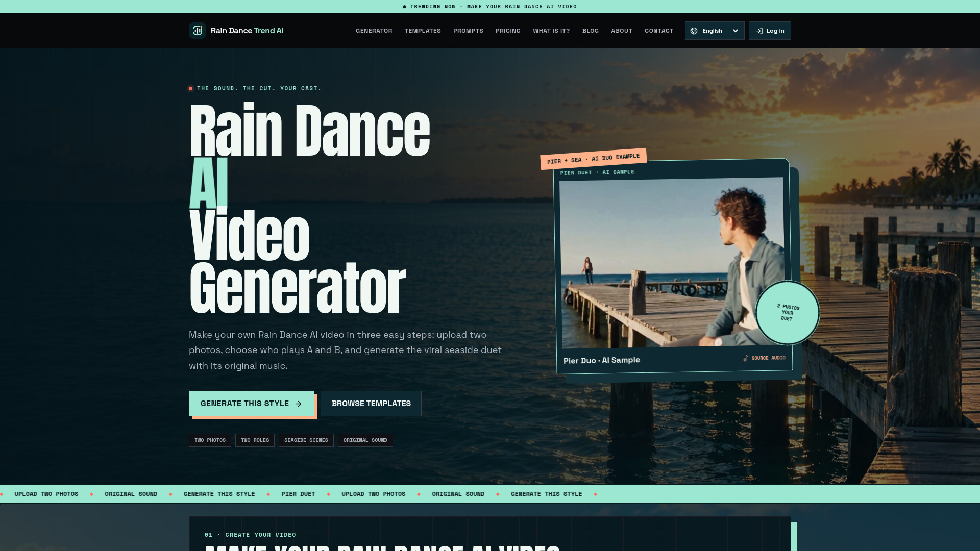Open the What Is It? page

click(x=551, y=31)
